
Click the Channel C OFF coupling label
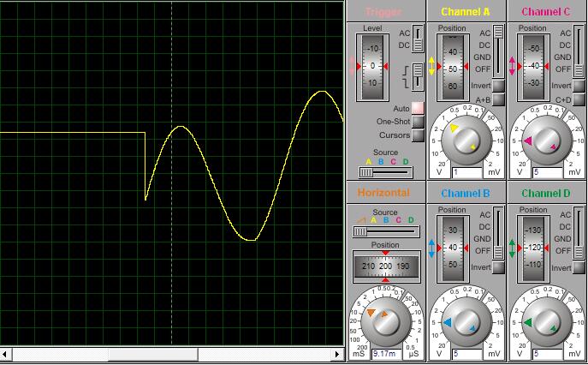point(563,69)
